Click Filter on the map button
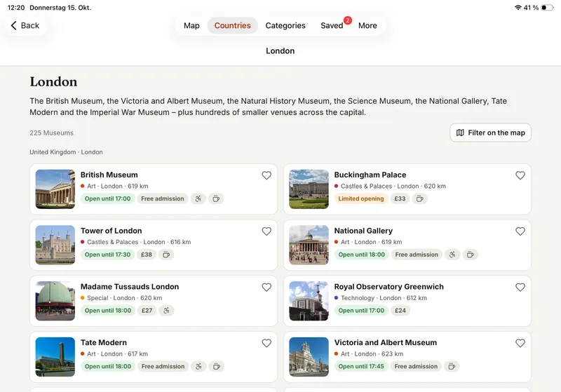The height and width of the screenshot is (392, 561). (490, 133)
